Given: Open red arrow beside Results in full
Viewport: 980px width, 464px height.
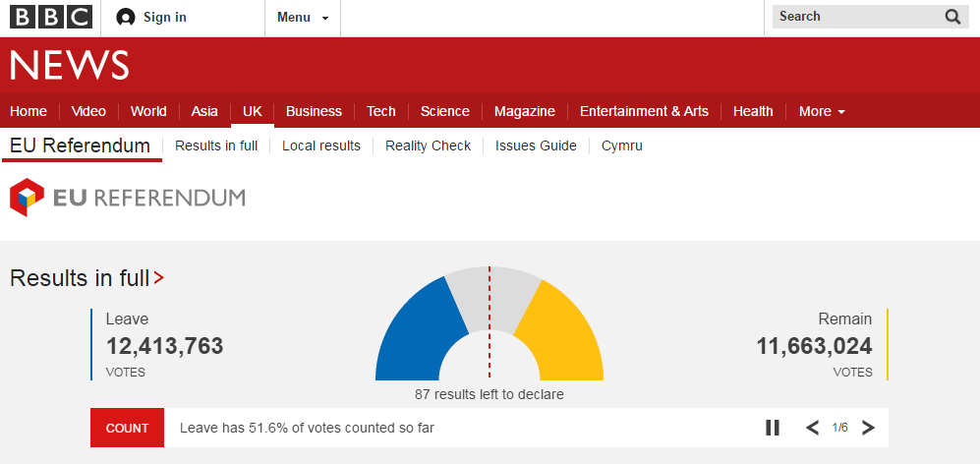Looking at the screenshot, I should click(159, 277).
